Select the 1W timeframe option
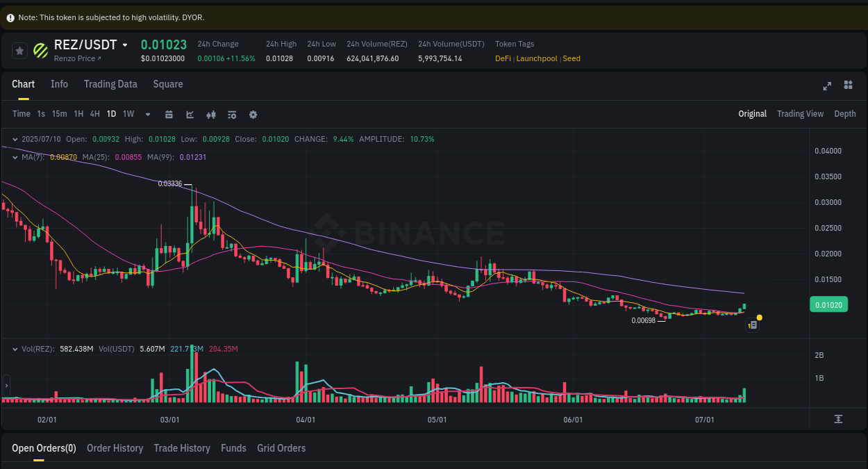 [128, 114]
